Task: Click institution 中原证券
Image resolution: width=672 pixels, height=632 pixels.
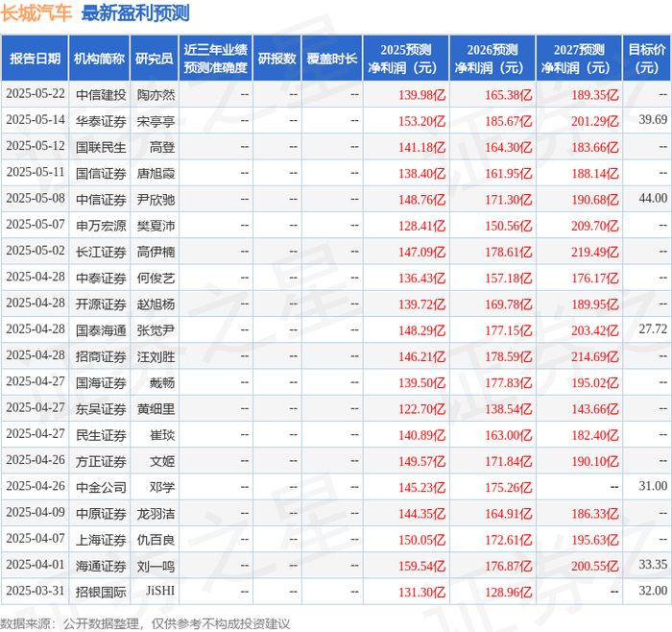Action: [101, 514]
